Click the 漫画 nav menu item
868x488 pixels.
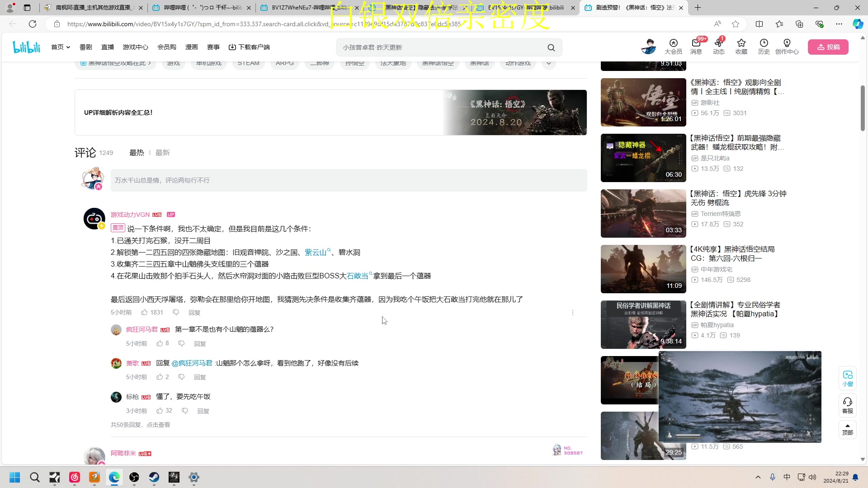pos(192,47)
